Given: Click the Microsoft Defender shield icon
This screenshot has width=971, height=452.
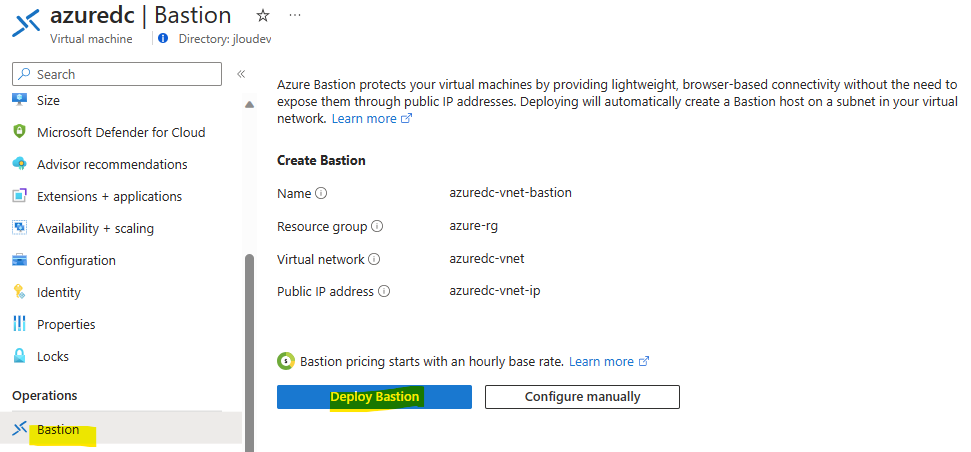Looking at the screenshot, I should (x=20, y=132).
